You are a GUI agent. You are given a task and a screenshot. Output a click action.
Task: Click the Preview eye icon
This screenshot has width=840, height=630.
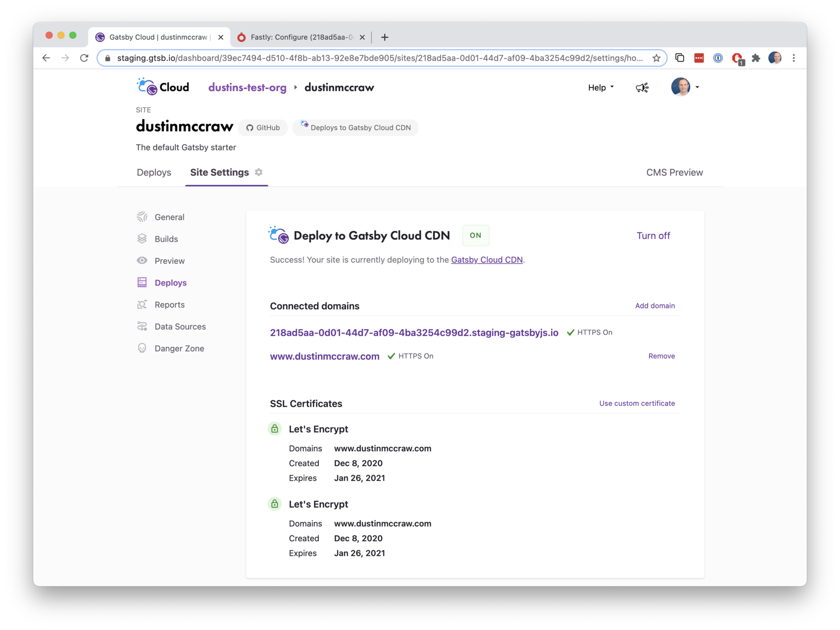142,260
